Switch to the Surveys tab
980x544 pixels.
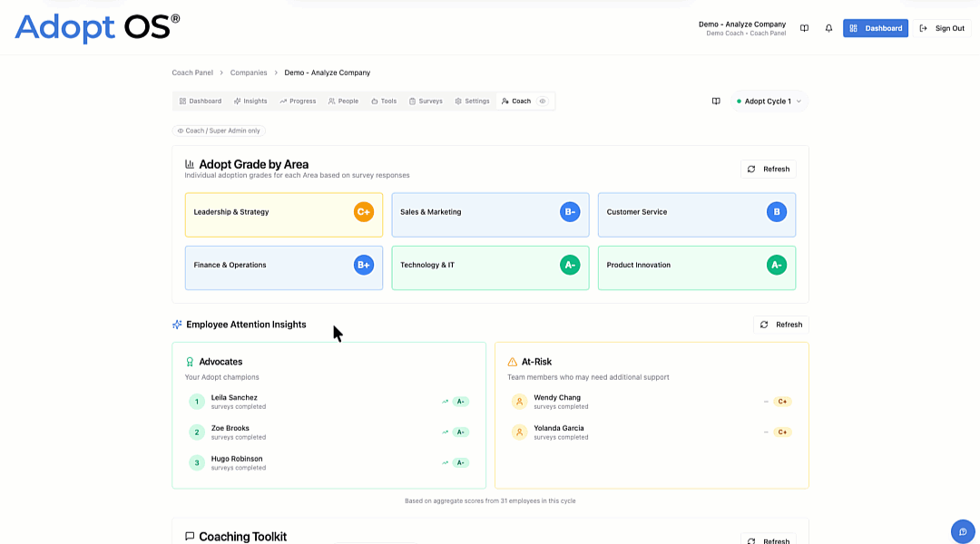[x=426, y=101]
